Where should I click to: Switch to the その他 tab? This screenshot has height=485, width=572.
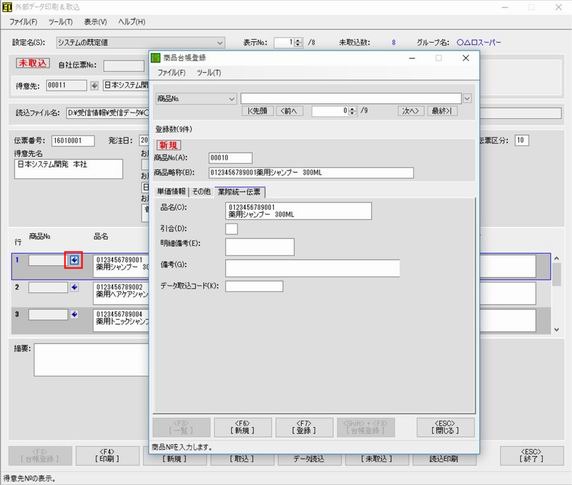(x=201, y=191)
